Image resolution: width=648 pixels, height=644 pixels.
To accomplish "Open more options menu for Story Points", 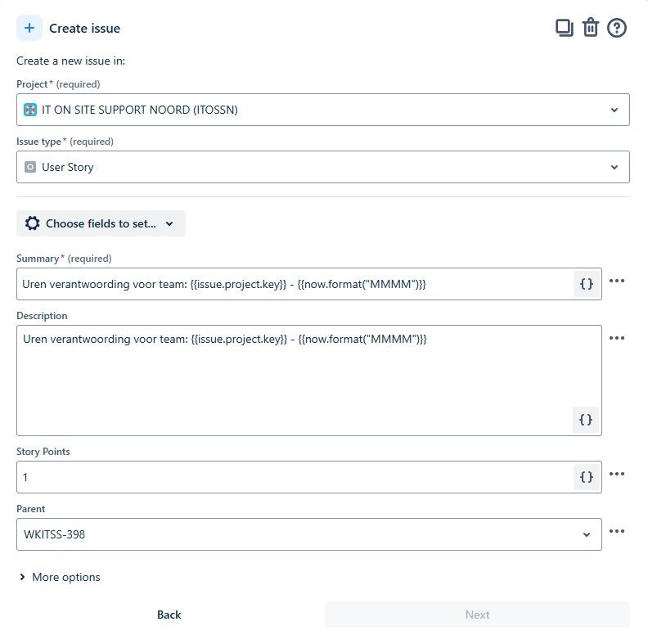I will pyautogui.click(x=617, y=474).
